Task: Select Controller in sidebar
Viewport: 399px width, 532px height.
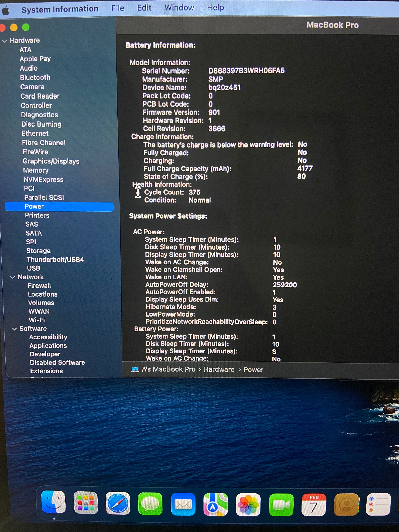Action: point(36,105)
